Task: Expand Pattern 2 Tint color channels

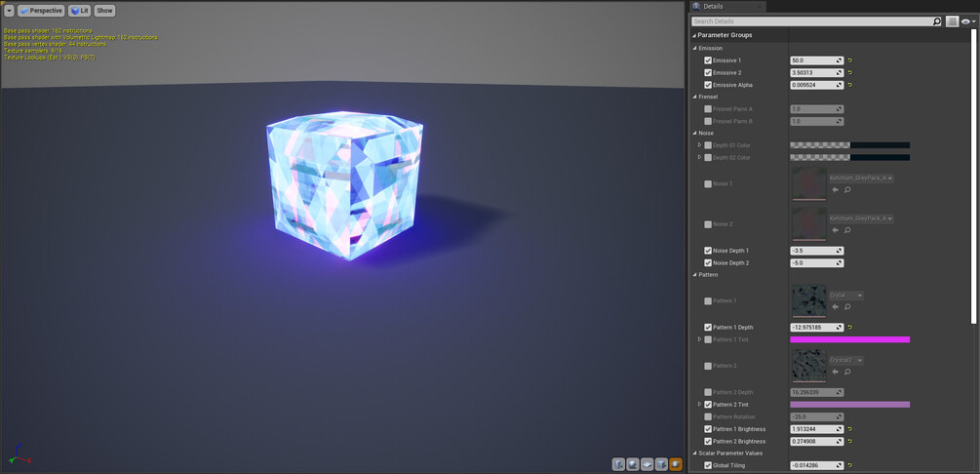Action: tap(700, 405)
